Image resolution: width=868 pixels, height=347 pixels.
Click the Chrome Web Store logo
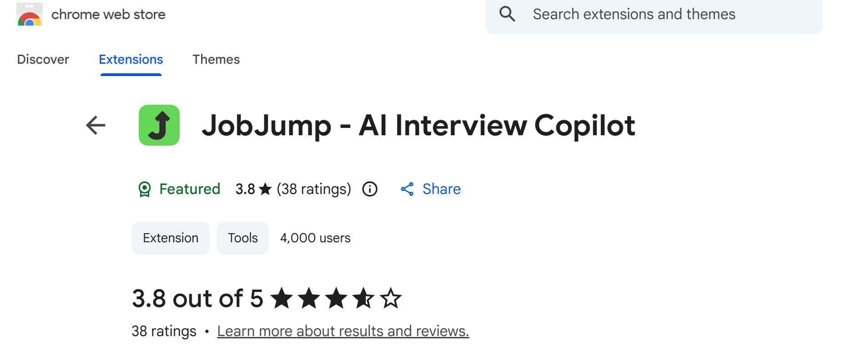30,15
